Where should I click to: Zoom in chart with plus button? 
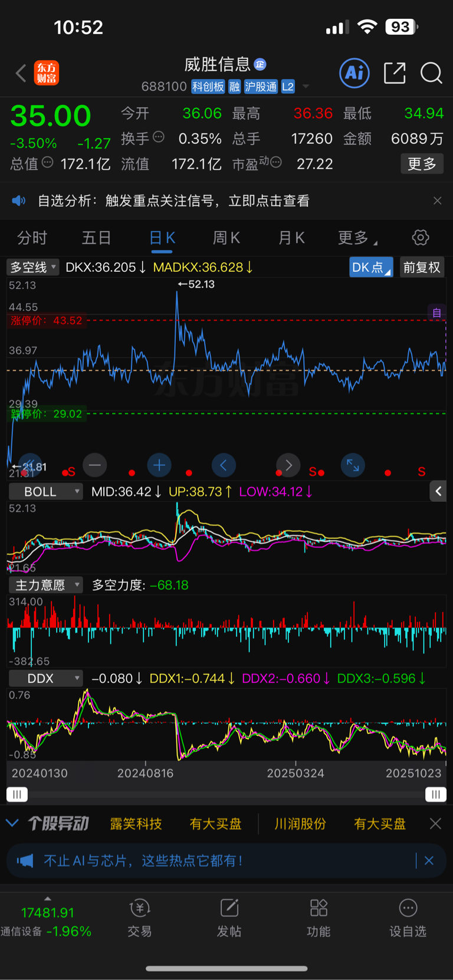click(159, 465)
